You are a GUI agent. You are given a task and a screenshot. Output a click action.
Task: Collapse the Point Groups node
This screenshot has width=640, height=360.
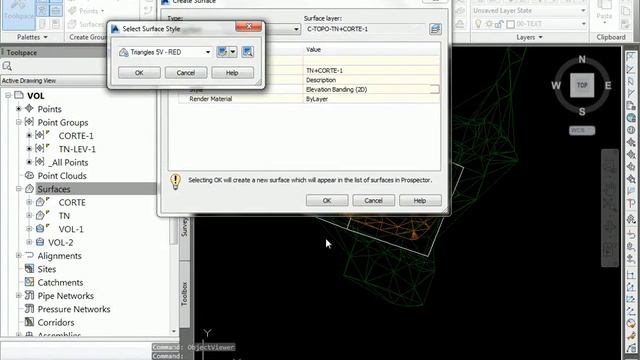(x=18, y=122)
